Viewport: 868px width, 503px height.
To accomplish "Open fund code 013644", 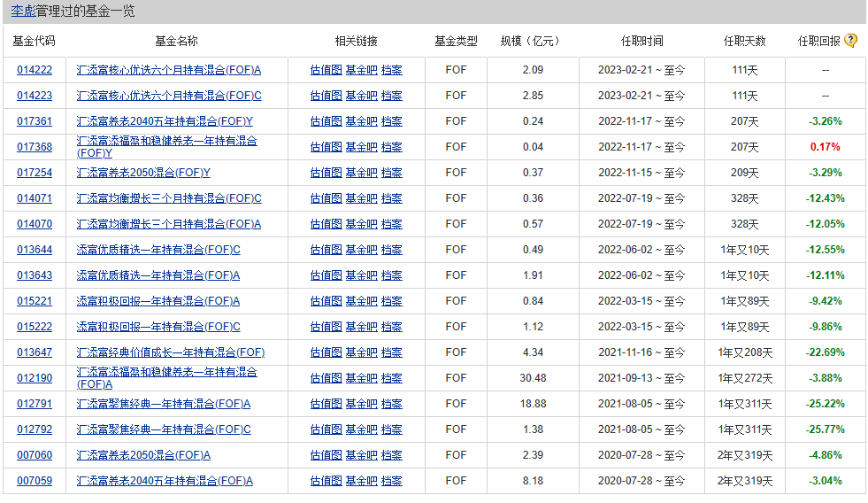I will (x=35, y=250).
